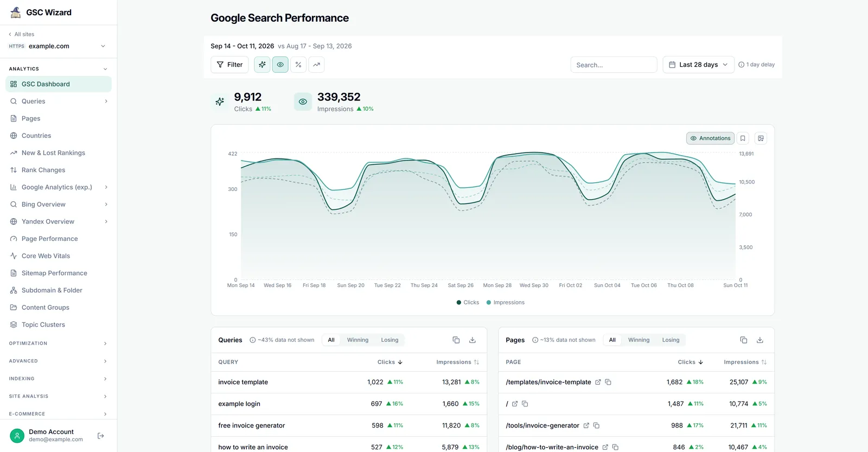Viewport: 868px width, 452px height.
Task: Collapse the Analytics section
Action: click(x=105, y=69)
